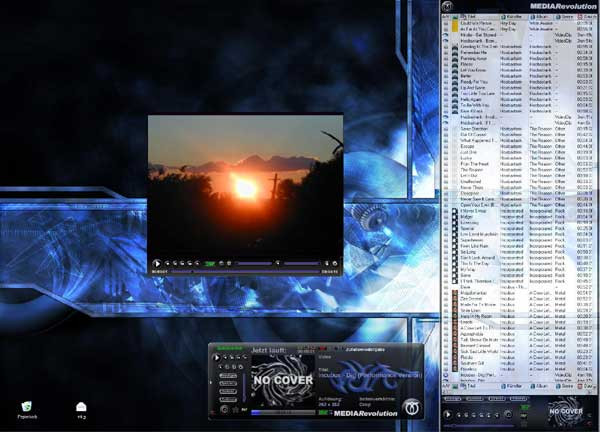The image size is (600, 432).
Task: Click the round dial icon beside the star
Action: pyautogui.click(x=224, y=410)
